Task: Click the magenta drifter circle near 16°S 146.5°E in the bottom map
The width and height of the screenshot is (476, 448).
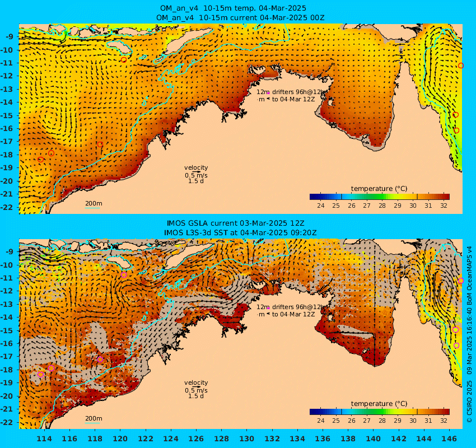Action: click(456, 346)
